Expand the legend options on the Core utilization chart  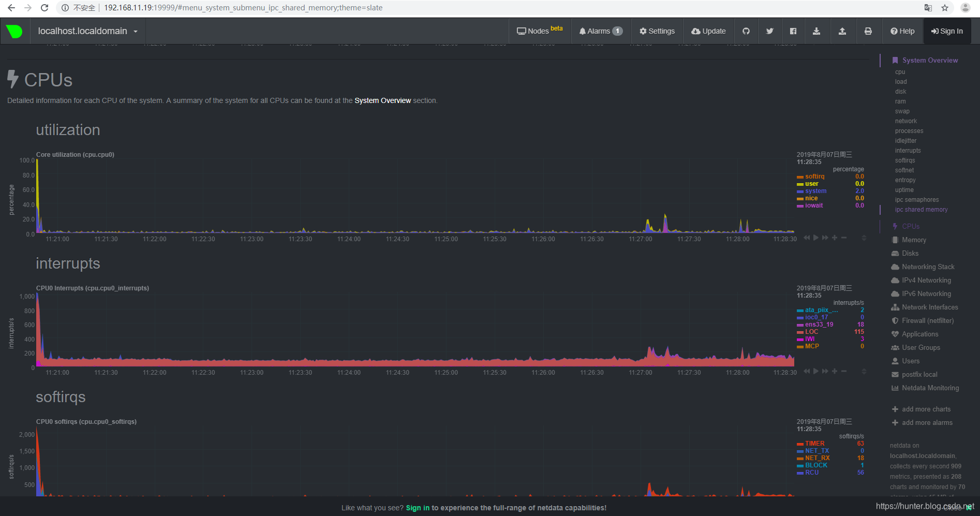[864, 238]
